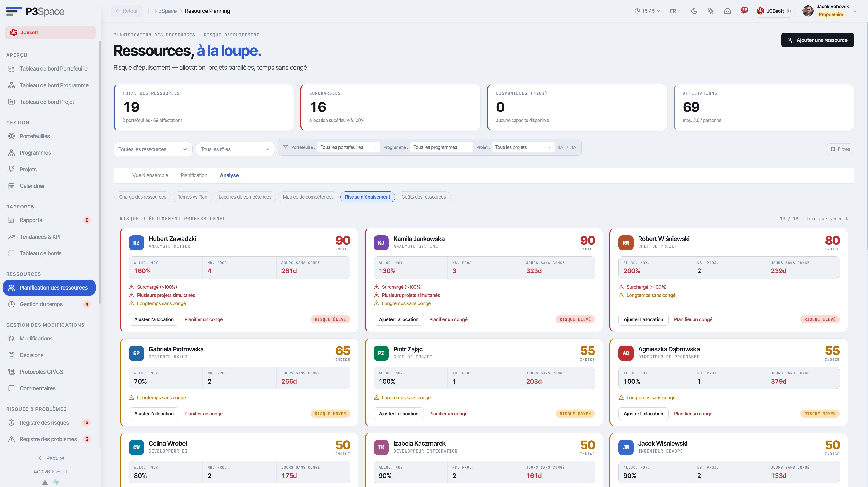
Task: Expand the Toutes les ressources dropdown
Action: pos(153,149)
